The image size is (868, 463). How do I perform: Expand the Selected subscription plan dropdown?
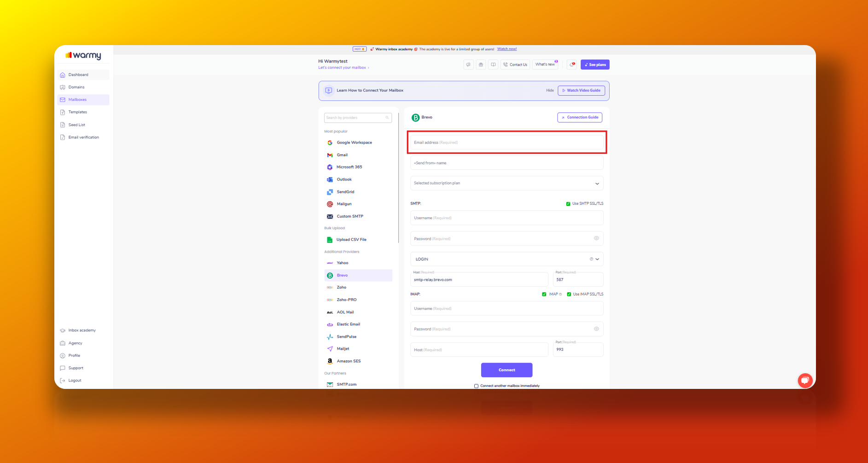pos(507,183)
